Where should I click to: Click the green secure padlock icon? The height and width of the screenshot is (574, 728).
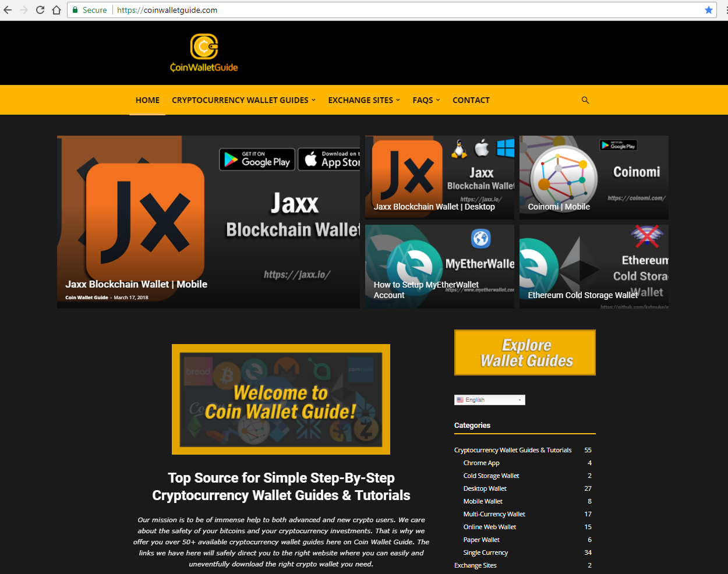tap(75, 10)
